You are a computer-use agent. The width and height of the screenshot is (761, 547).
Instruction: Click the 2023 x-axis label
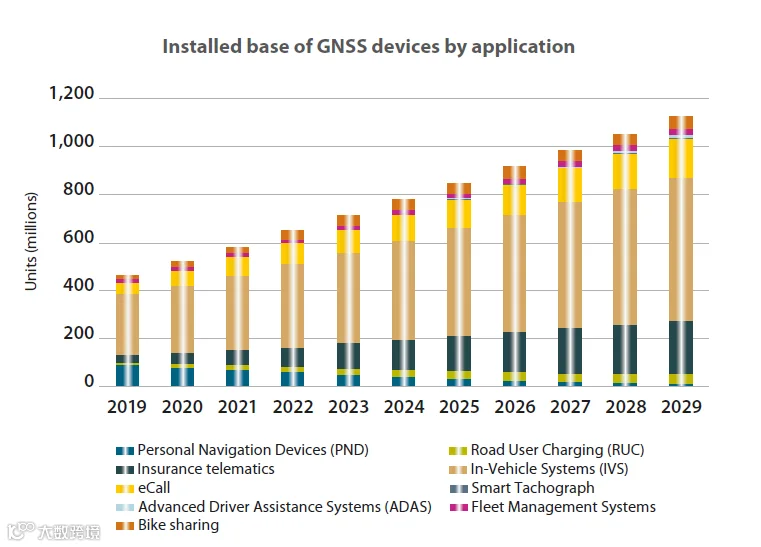348,407
